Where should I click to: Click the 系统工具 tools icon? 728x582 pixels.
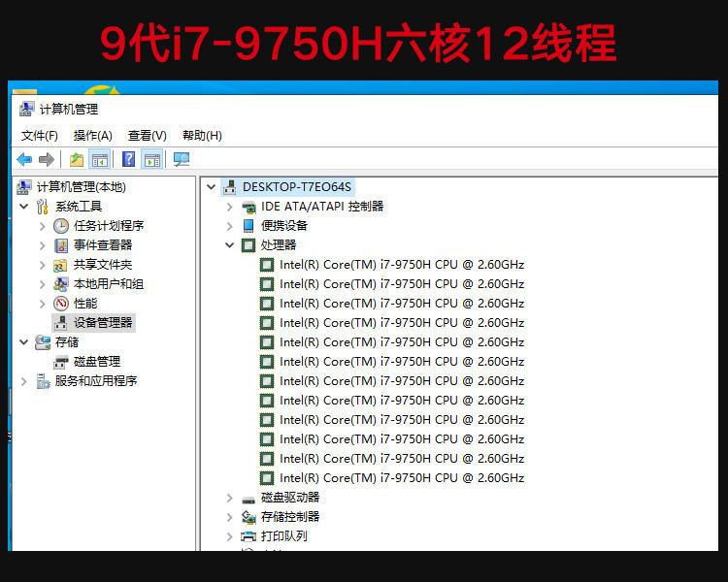click(x=43, y=207)
